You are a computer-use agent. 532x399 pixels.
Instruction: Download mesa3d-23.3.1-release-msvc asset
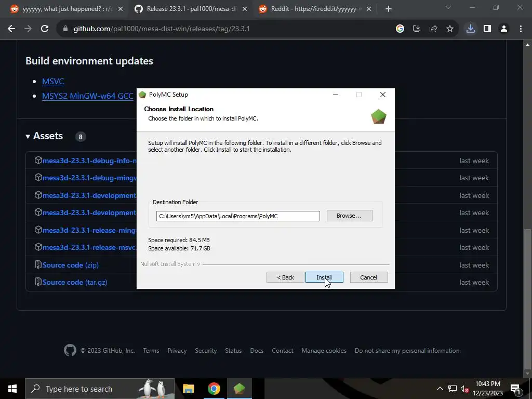89,247
